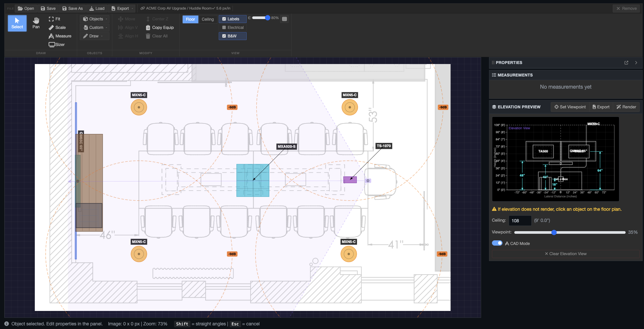Click the Set Viewpoint button
The width and height of the screenshot is (644, 329).
[x=570, y=107]
